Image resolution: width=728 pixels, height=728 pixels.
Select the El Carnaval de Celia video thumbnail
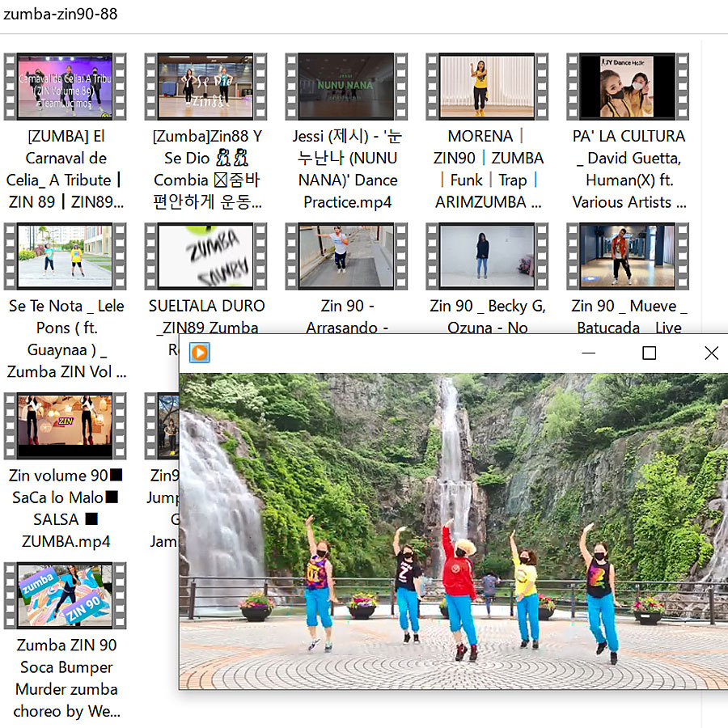65,87
